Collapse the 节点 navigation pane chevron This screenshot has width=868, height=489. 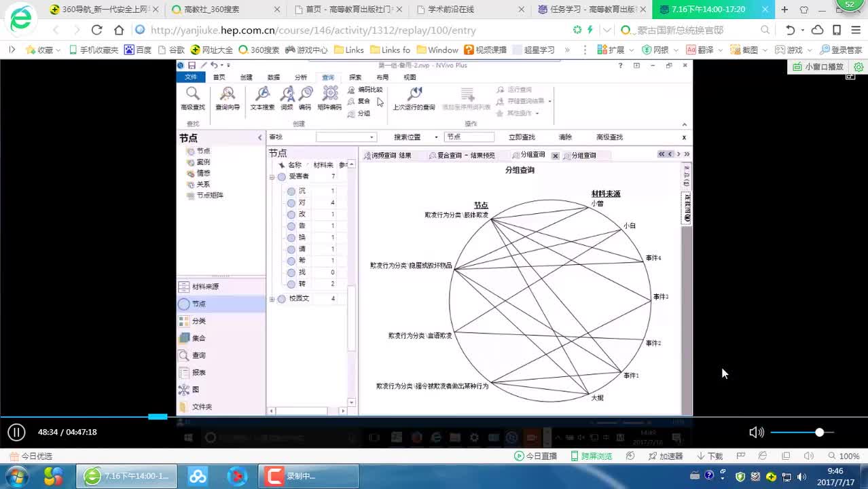[x=259, y=138]
